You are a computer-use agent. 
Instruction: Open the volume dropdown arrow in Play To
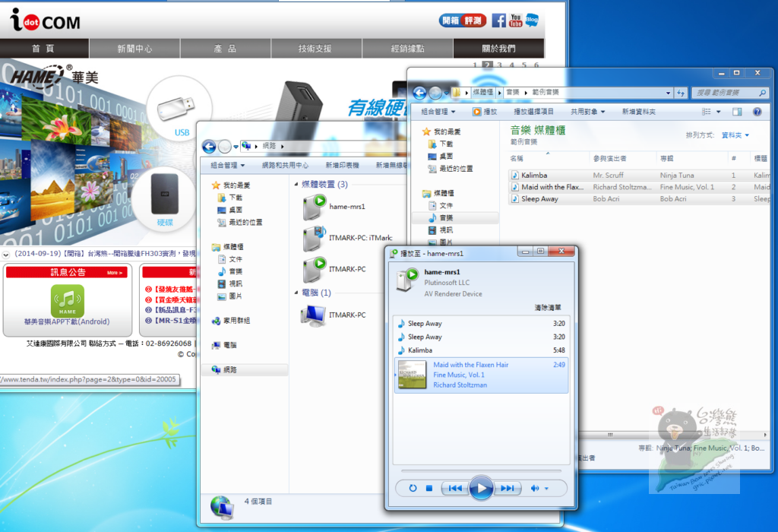pyautogui.click(x=547, y=489)
